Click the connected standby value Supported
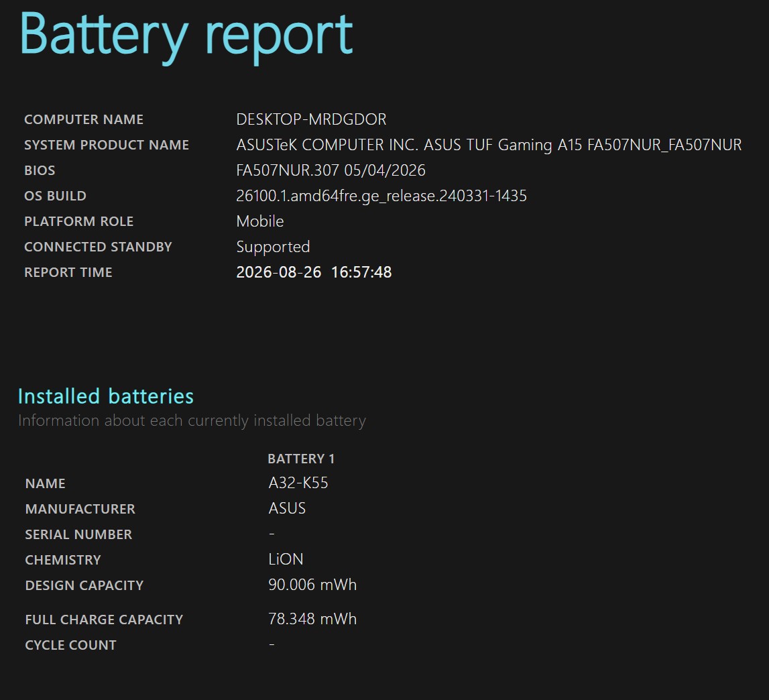Screen dimensions: 769x700 click(x=273, y=247)
